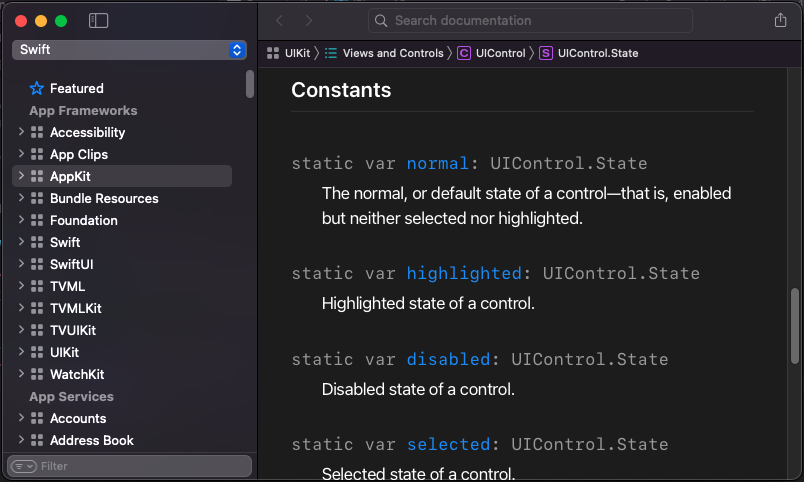Click UIKit breadcrumb label
The width and height of the screenshot is (804, 482).
point(297,53)
